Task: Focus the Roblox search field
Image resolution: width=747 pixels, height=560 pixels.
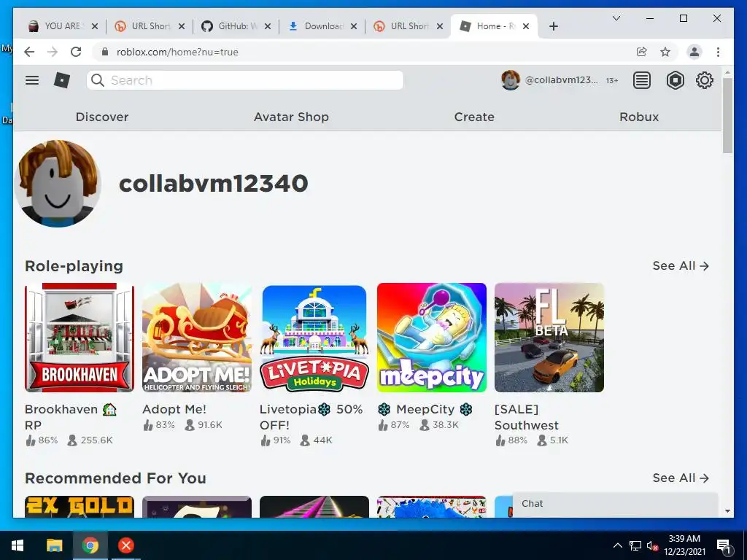Action: [245, 80]
